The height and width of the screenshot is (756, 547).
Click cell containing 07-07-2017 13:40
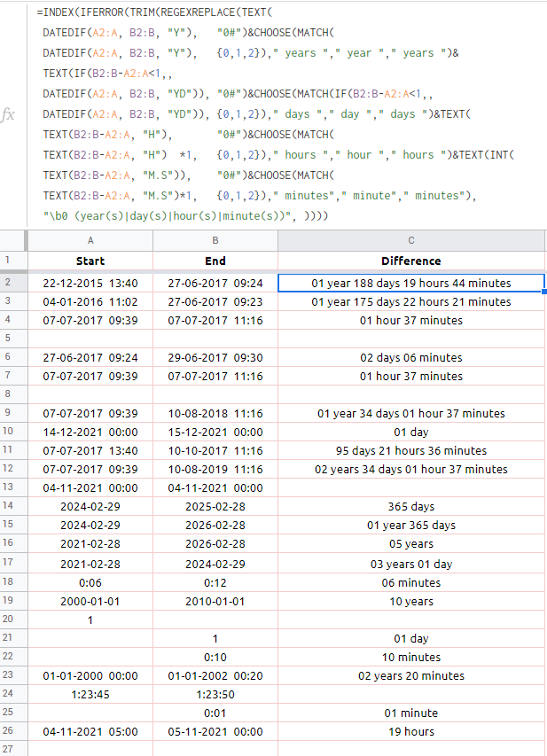click(90, 451)
